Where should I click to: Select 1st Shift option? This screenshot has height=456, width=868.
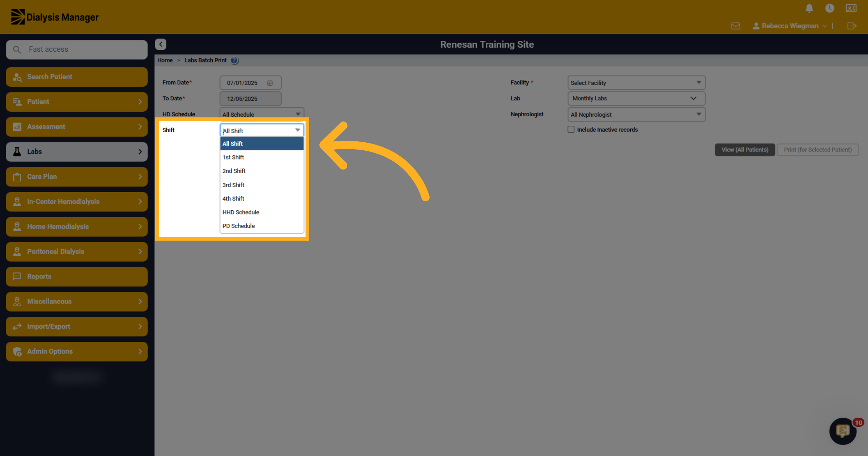coord(262,157)
